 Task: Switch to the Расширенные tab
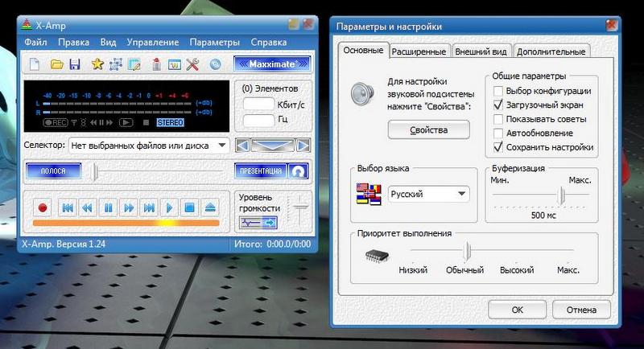click(x=419, y=51)
